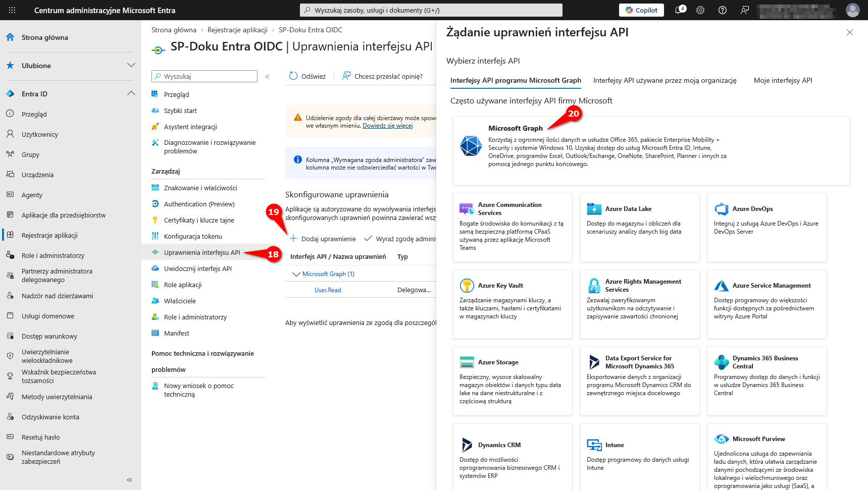Open the app launcher grid icon
This screenshot has height=490, width=868.
(x=12, y=10)
